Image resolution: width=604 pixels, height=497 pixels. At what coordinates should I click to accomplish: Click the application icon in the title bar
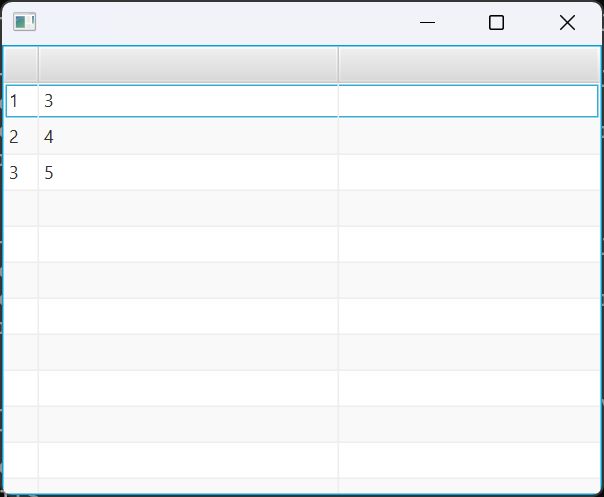click(24, 23)
